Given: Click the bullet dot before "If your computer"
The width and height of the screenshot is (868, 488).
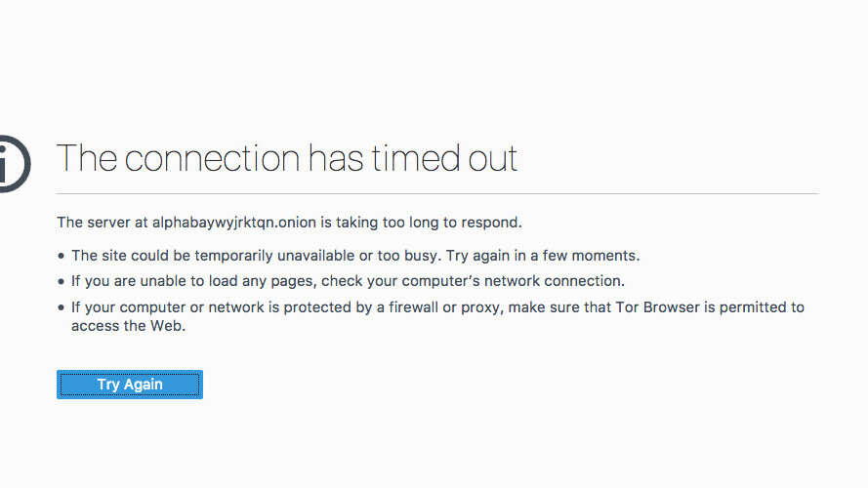Looking at the screenshot, I should point(61,307).
